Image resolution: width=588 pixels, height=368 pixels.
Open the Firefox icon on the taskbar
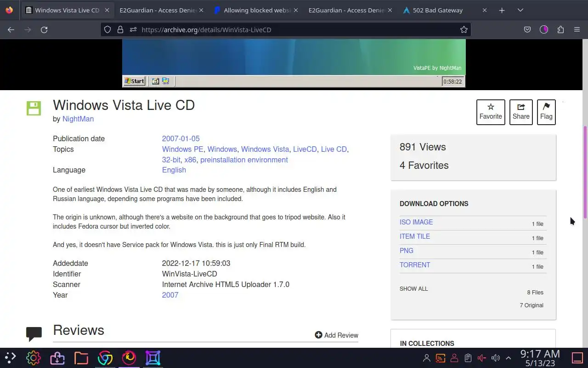pyautogui.click(x=129, y=357)
